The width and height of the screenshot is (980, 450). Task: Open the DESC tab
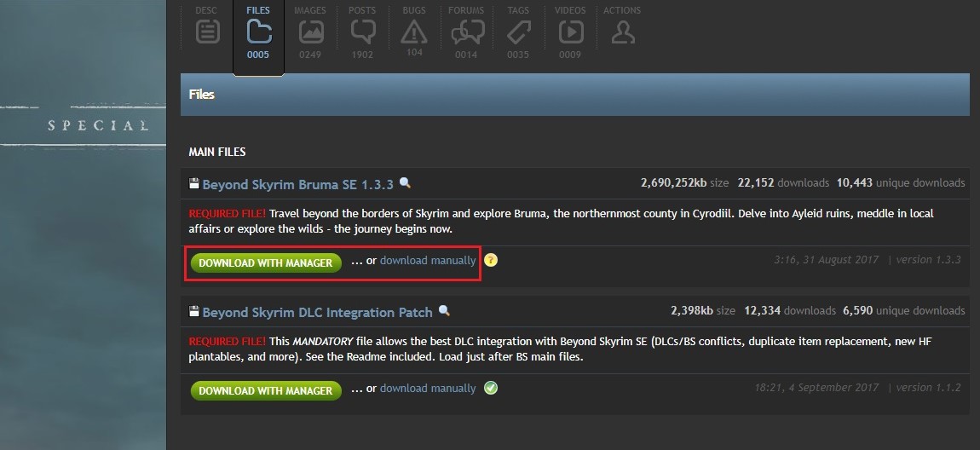(207, 30)
